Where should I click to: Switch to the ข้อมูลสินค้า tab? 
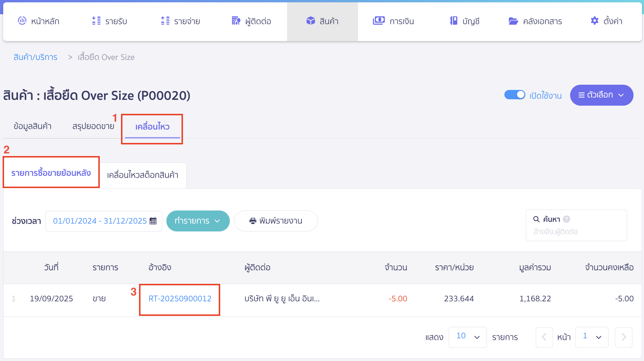click(33, 126)
